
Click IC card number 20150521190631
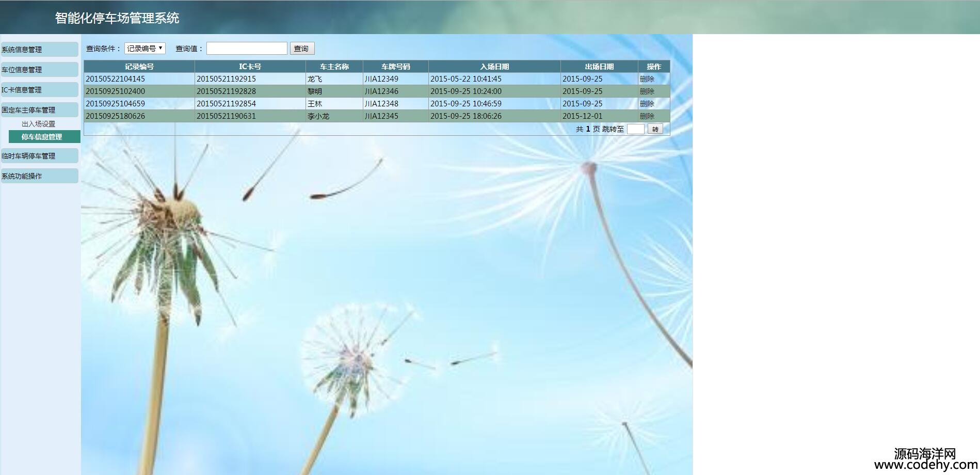[227, 116]
